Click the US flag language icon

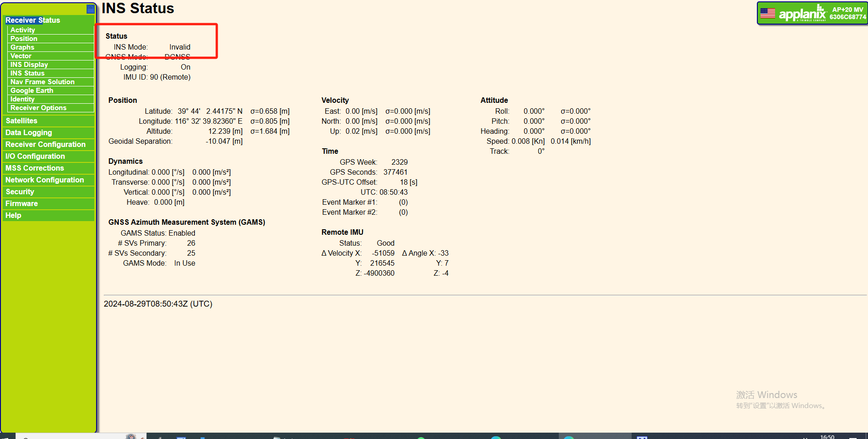767,13
